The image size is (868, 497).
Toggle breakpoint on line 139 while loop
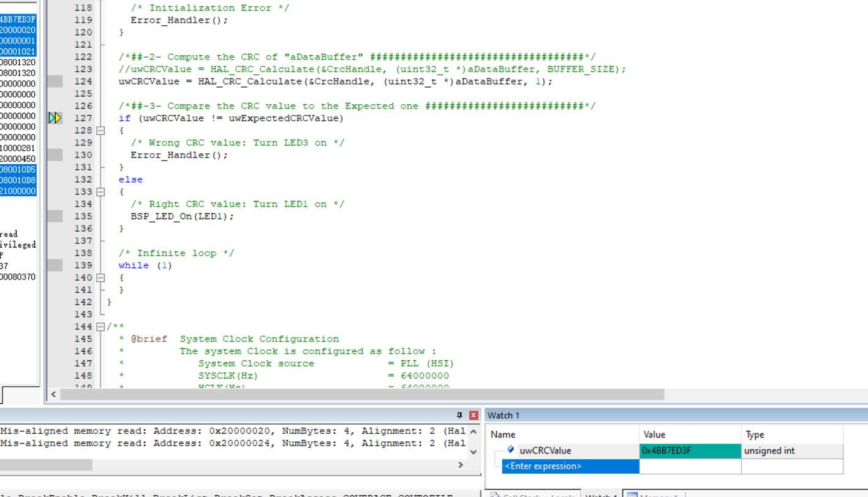[55, 265]
